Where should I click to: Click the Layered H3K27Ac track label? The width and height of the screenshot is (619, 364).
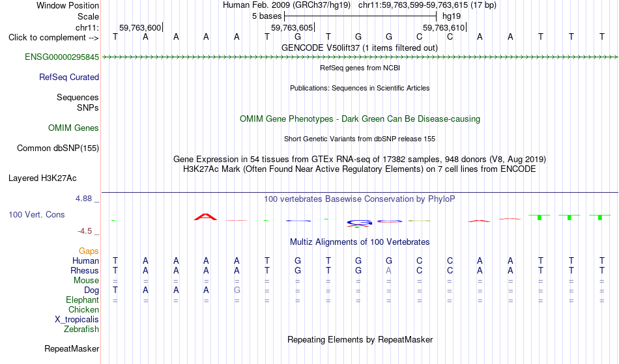click(x=42, y=178)
